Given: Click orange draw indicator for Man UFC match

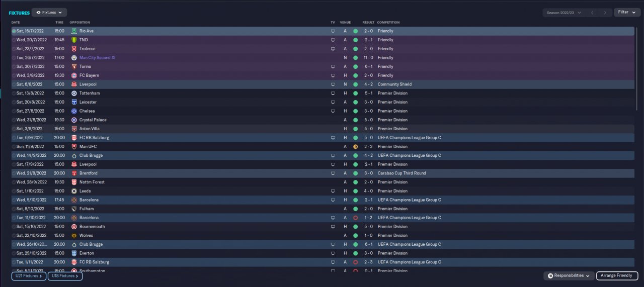Looking at the screenshot, I should point(355,147).
